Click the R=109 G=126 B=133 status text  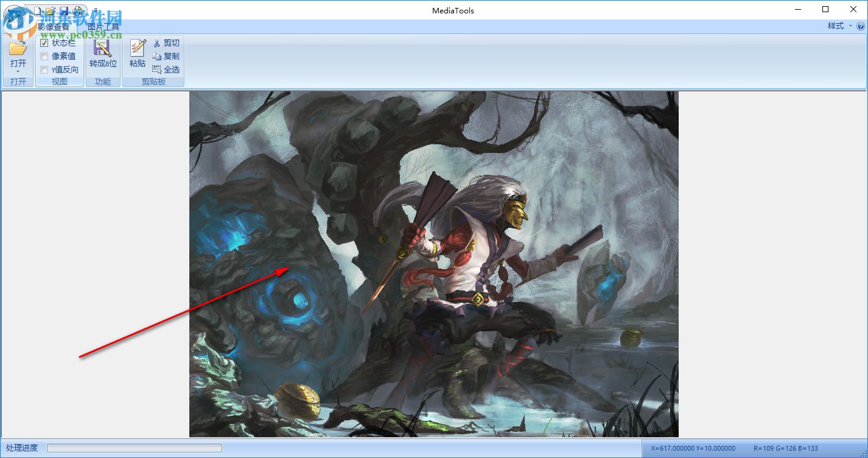786,448
